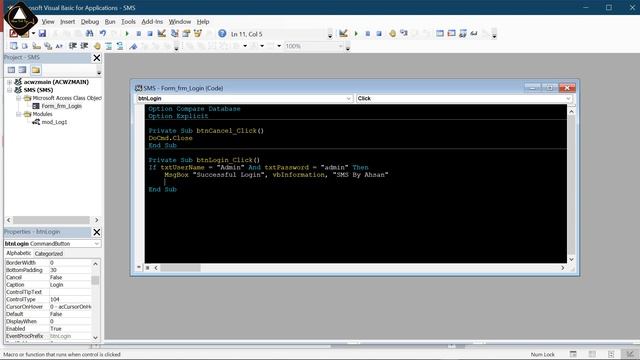
Task: Collapse the SMS (SMS) project node
Action: (x=9, y=90)
